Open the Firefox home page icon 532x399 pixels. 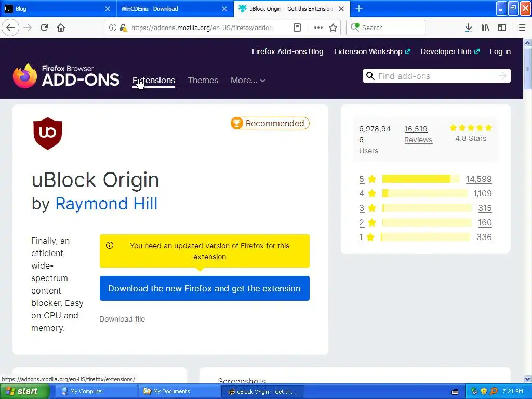[x=61, y=28]
